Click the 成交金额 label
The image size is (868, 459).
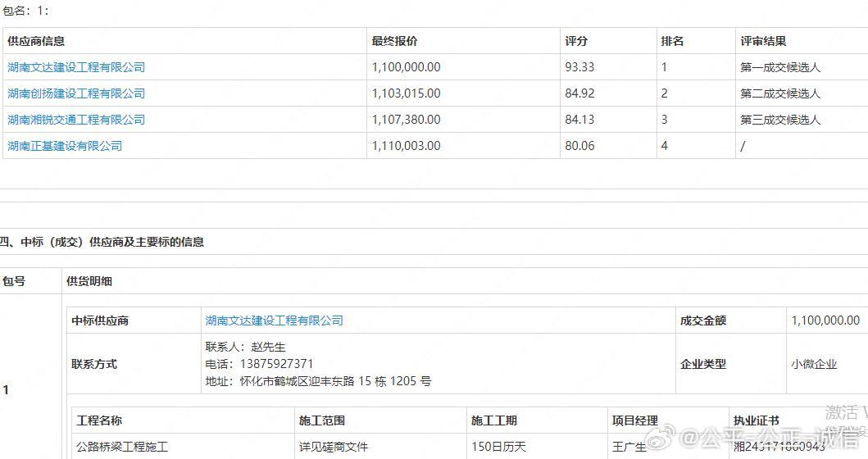click(703, 320)
